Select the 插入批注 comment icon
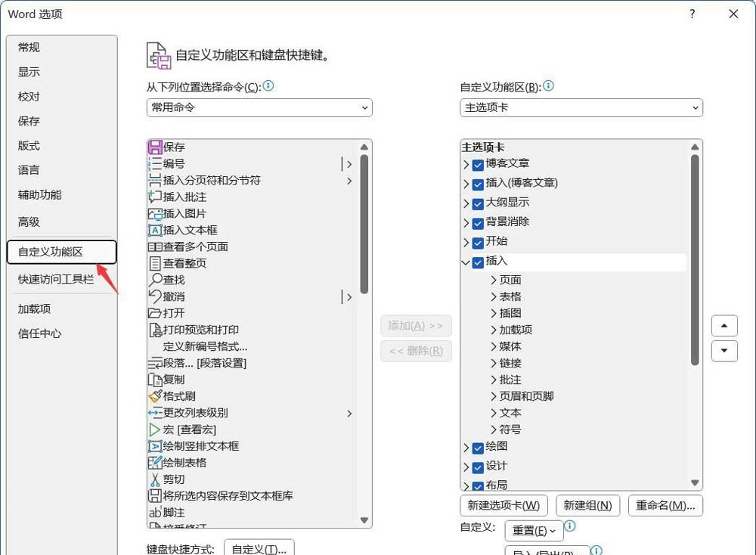The image size is (756, 555). coord(155,197)
